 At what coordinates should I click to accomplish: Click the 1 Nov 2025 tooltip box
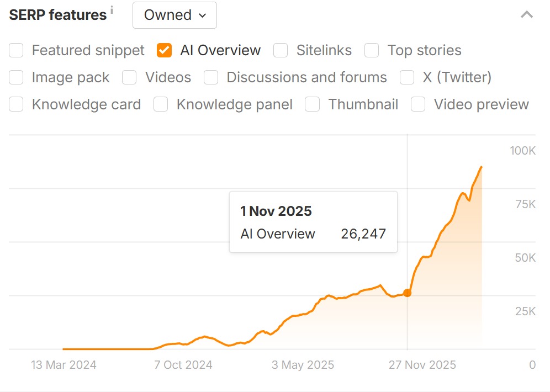[313, 222]
